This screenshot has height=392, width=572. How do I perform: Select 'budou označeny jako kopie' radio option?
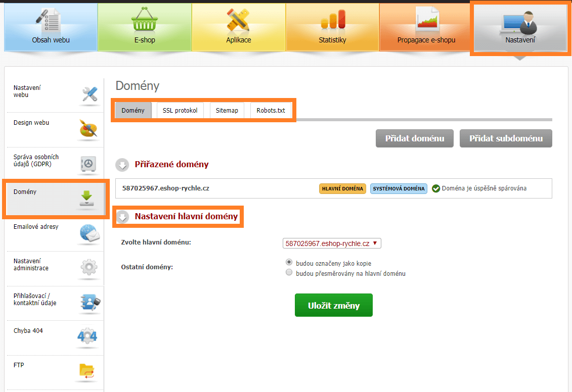pyautogui.click(x=289, y=262)
